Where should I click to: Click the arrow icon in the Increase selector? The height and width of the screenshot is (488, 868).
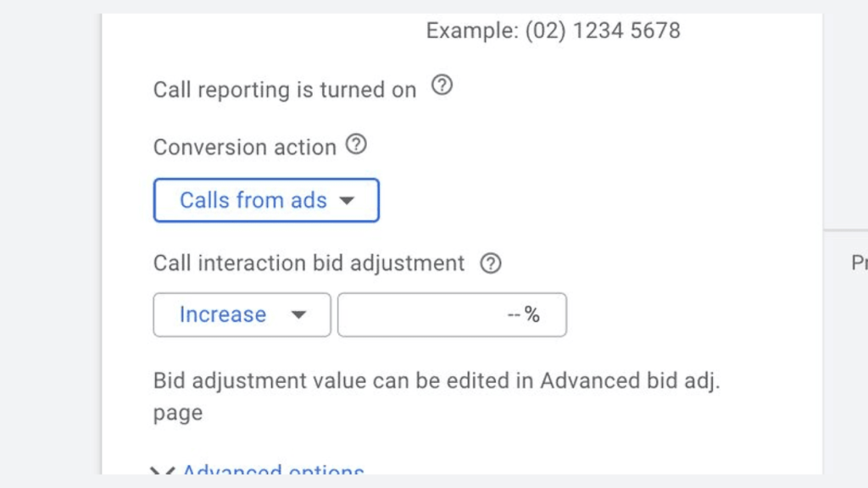click(298, 314)
